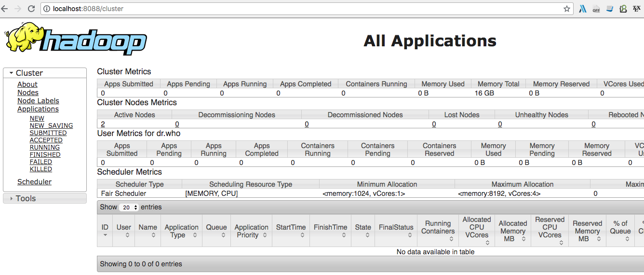This screenshot has height=275, width=644.
Task: Click 'Showing 0 to 0 of 0 entries'
Action: [x=141, y=264]
